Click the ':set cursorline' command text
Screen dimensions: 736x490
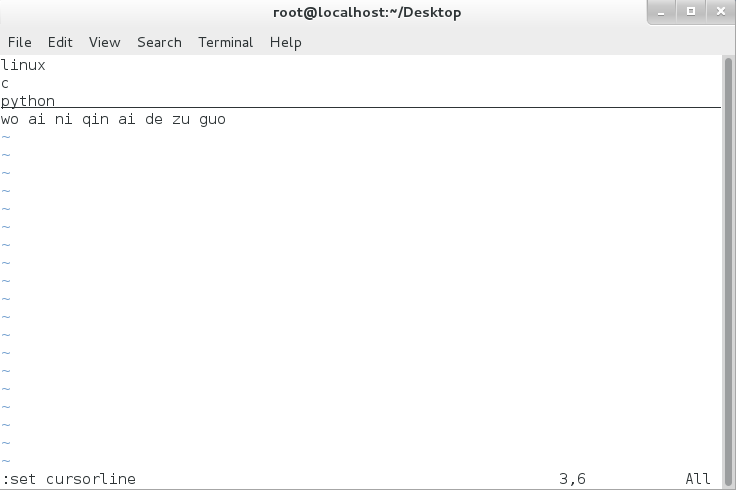[69, 479]
